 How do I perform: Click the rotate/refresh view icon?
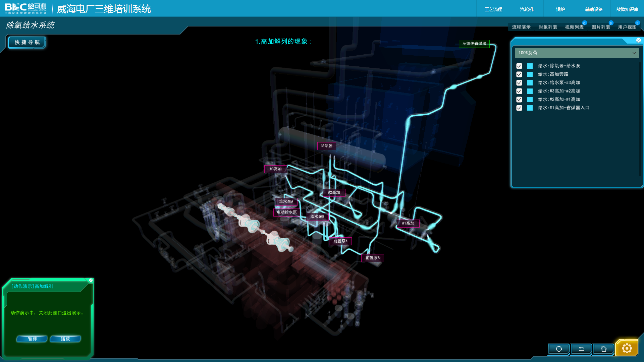click(559, 349)
